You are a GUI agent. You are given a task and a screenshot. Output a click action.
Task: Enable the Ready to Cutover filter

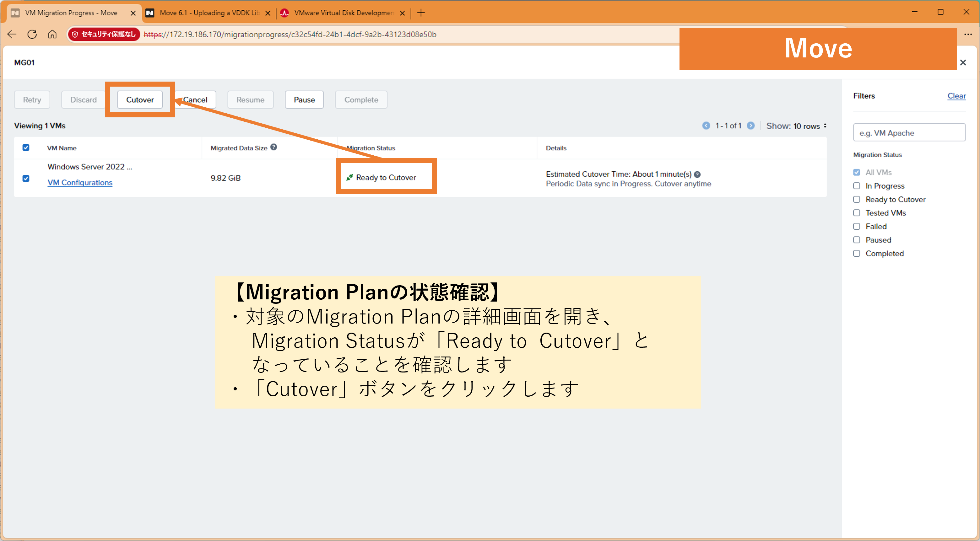pyautogui.click(x=856, y=199)
